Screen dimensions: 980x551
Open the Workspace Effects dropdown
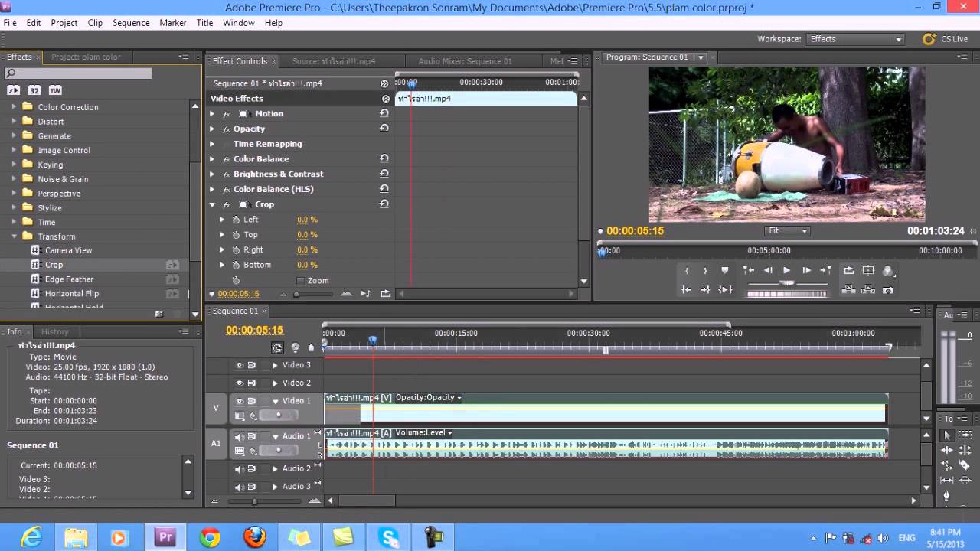coord(855,39)
